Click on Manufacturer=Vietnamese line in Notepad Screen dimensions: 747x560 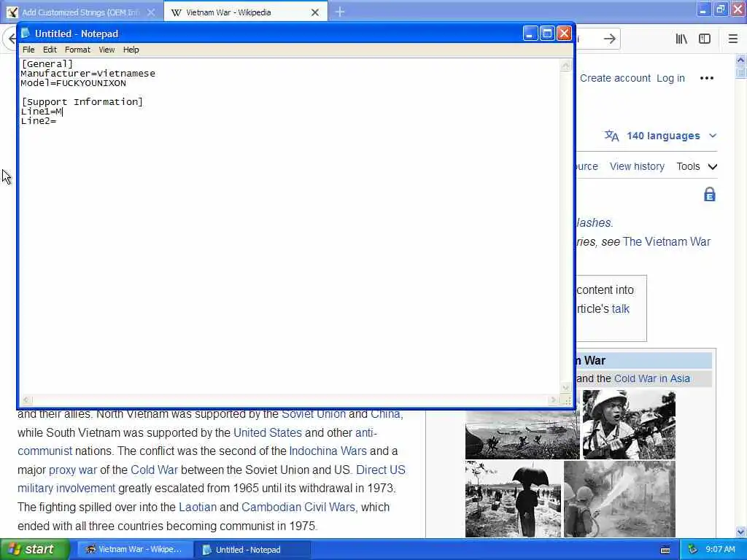point(88,74)
